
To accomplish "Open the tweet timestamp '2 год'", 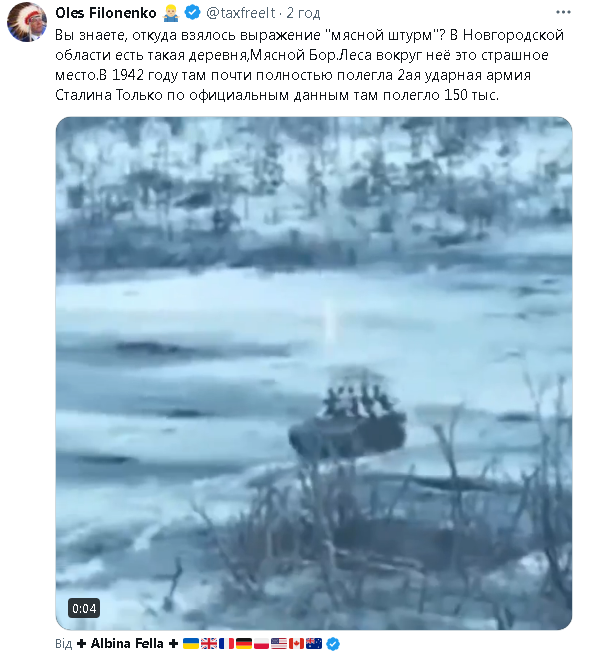I will 303,13.
